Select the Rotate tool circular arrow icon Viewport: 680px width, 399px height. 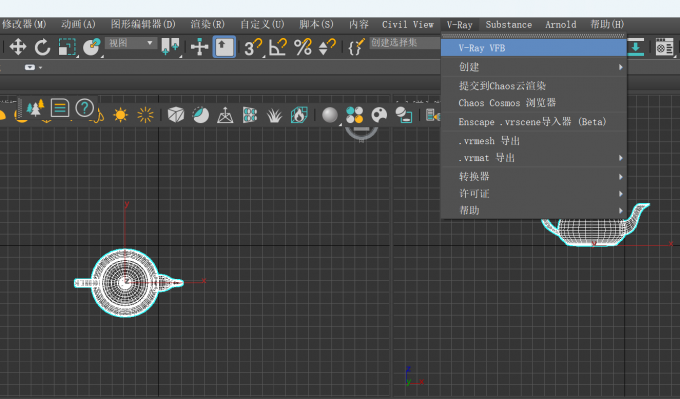42,47
